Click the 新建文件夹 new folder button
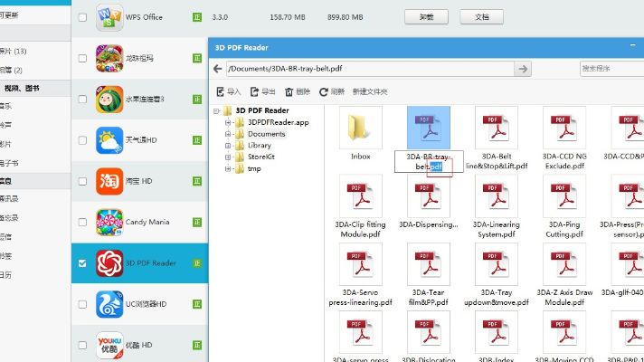The height and width of the screenshot is (362, 644). (369, 91)
